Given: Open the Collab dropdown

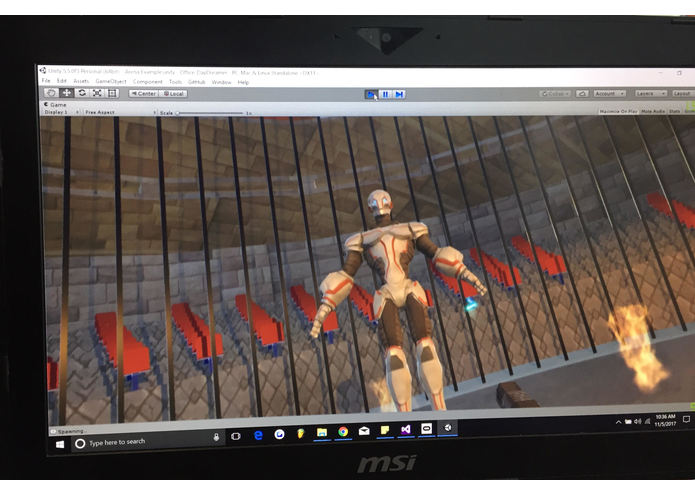Looking at the screenshot, I should (555, 93).
